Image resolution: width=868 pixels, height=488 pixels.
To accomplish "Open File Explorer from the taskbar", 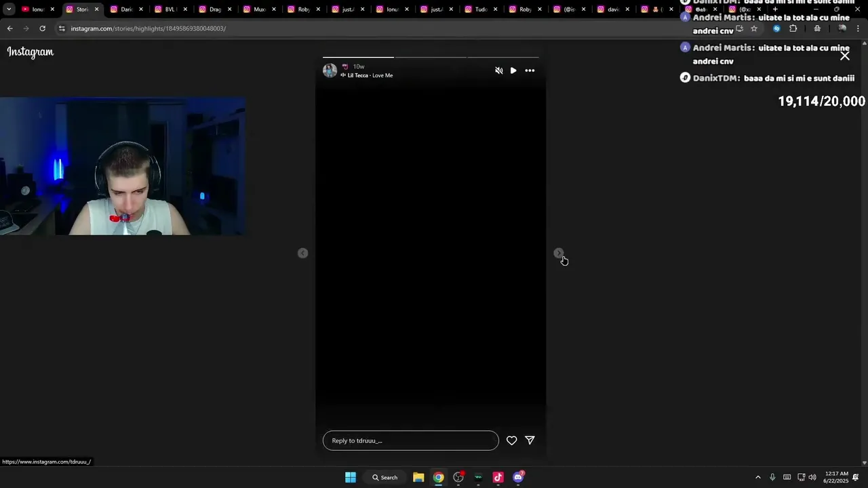I will pos(418,477).
